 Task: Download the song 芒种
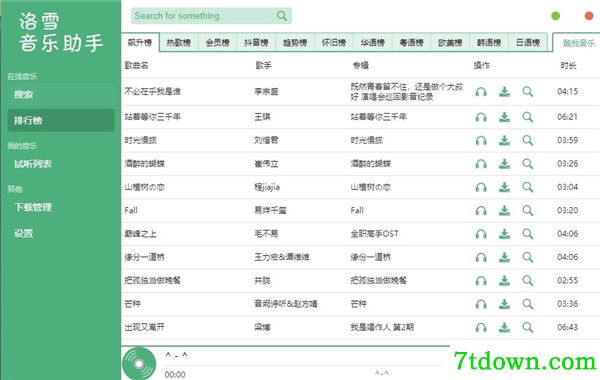tap(504, 304)
